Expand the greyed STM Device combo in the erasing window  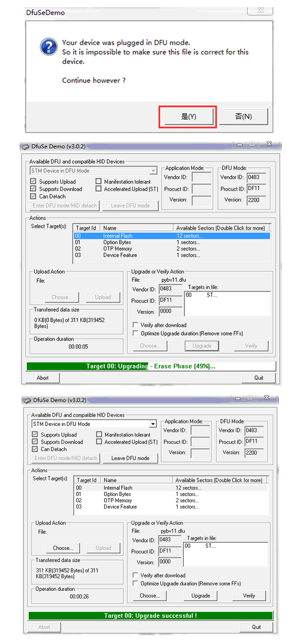pos(153,171)
